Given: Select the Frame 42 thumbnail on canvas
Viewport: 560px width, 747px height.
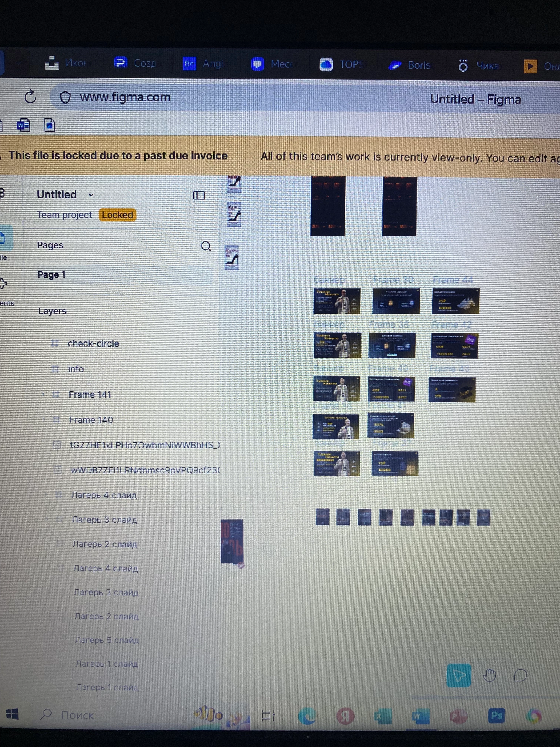Looking at the screenshot, I should coord(454,346).
